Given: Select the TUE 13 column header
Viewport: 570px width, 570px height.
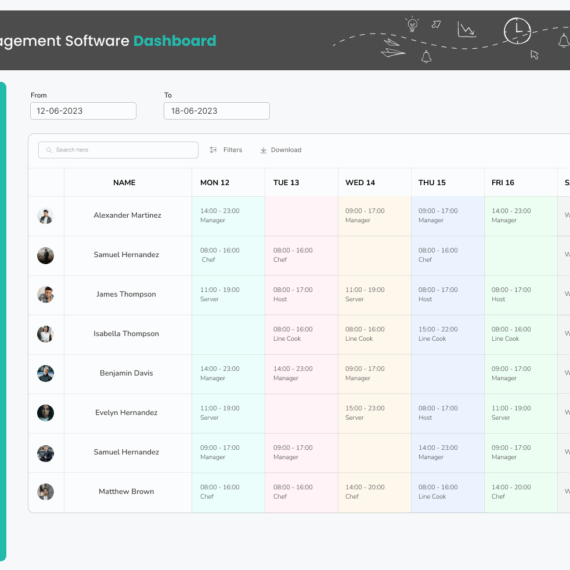Looking at the screenshot, I should point(286,182).
